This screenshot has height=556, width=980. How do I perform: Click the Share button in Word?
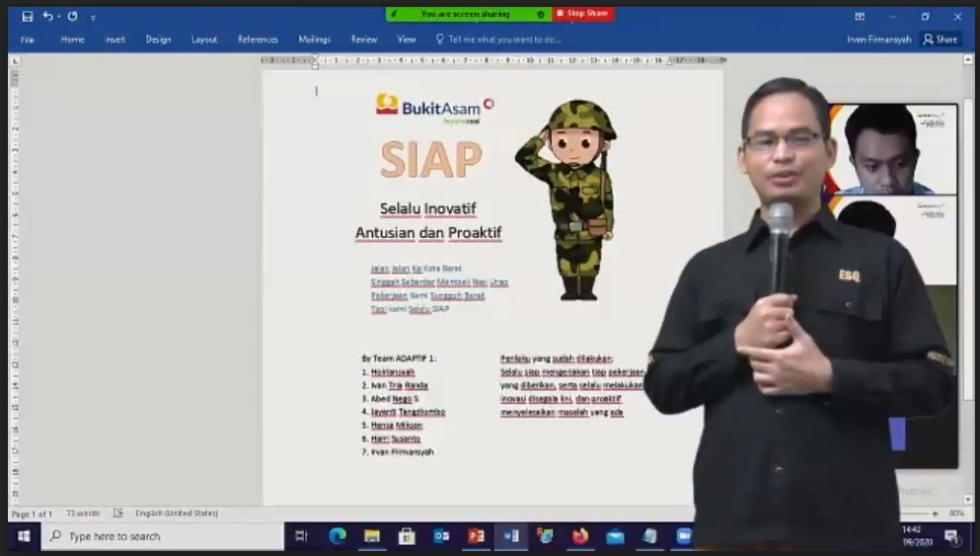941,40
